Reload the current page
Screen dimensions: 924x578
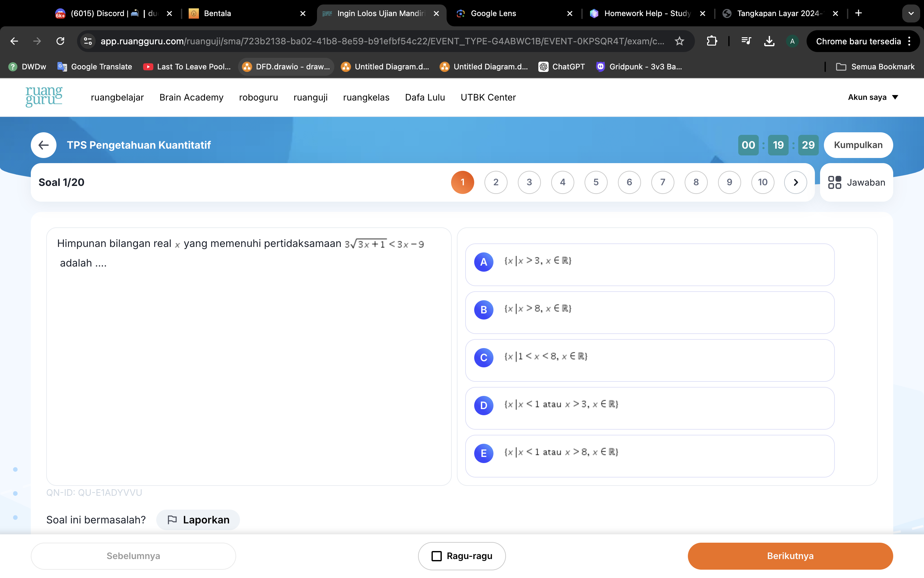[60, 41]
